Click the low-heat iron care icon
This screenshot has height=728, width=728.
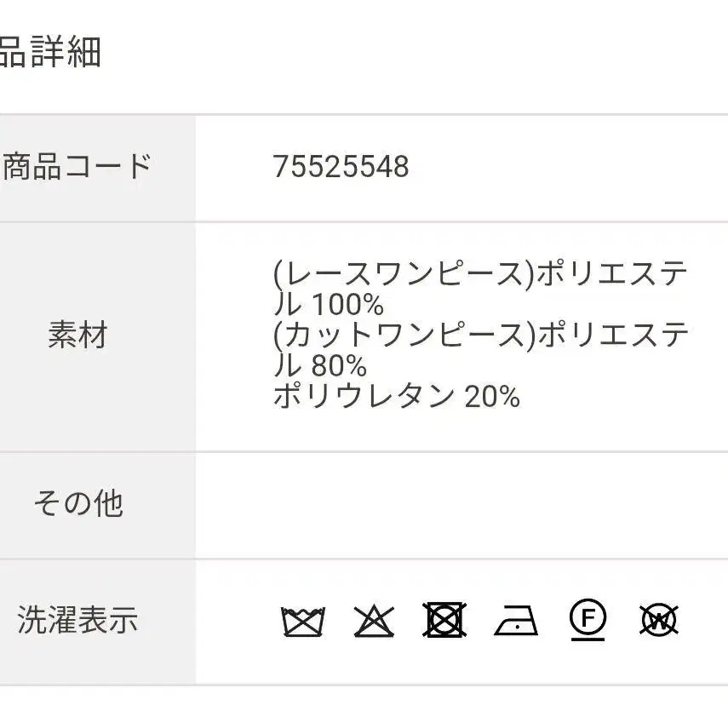pyautogui.click(x=516, y=620)
